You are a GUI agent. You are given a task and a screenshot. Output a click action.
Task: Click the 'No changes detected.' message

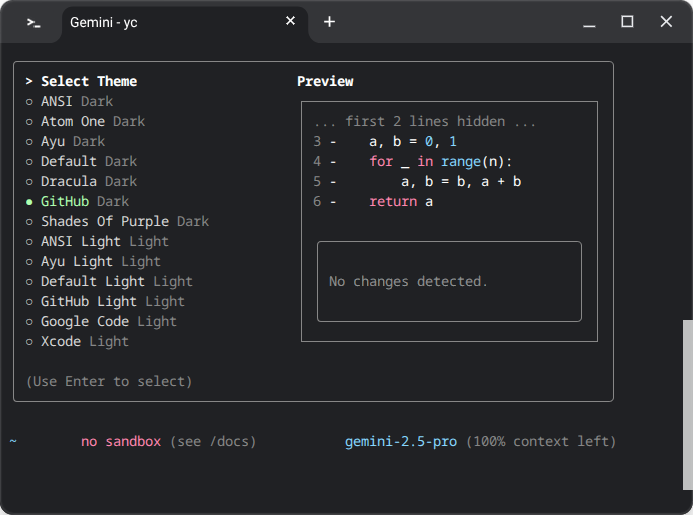[408, 282]
